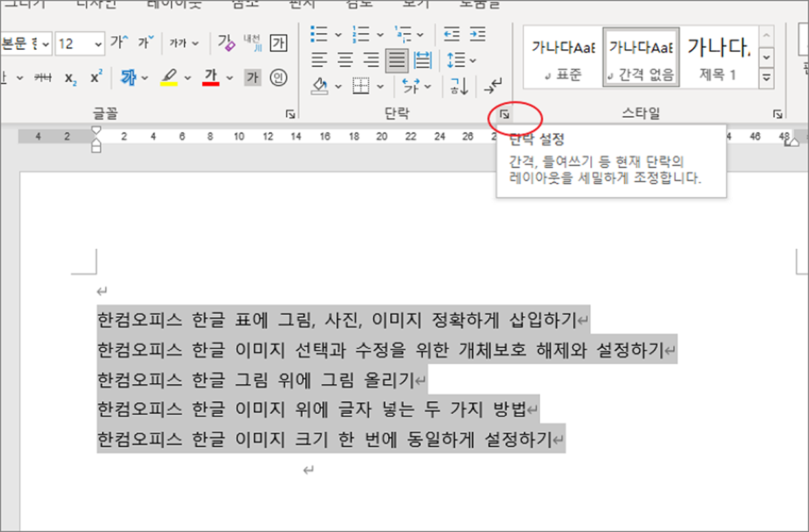Expand the text effects dropdown arrow
The image size is (809, 532).
145,78
